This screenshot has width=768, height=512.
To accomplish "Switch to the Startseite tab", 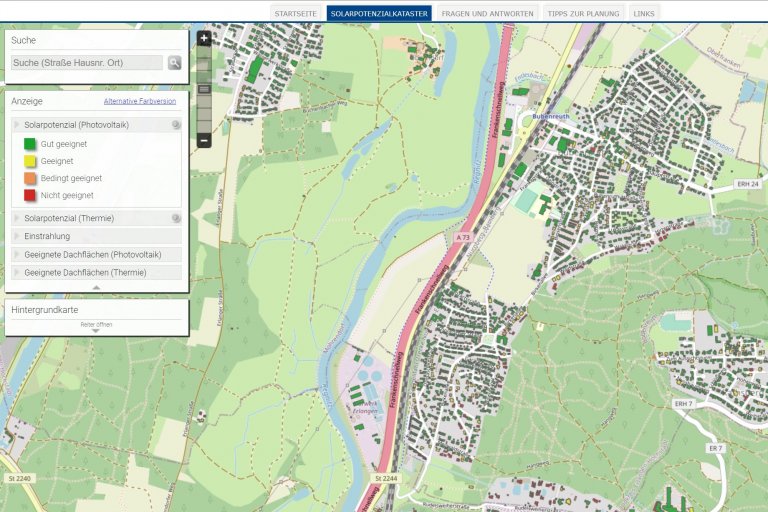I will pyautogui.click(x=296, y=14).
